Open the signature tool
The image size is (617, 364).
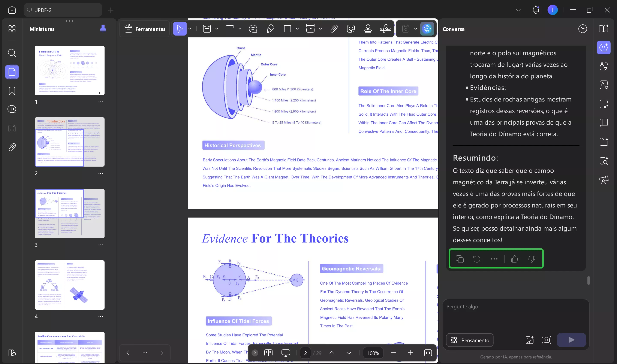[385, 29]
